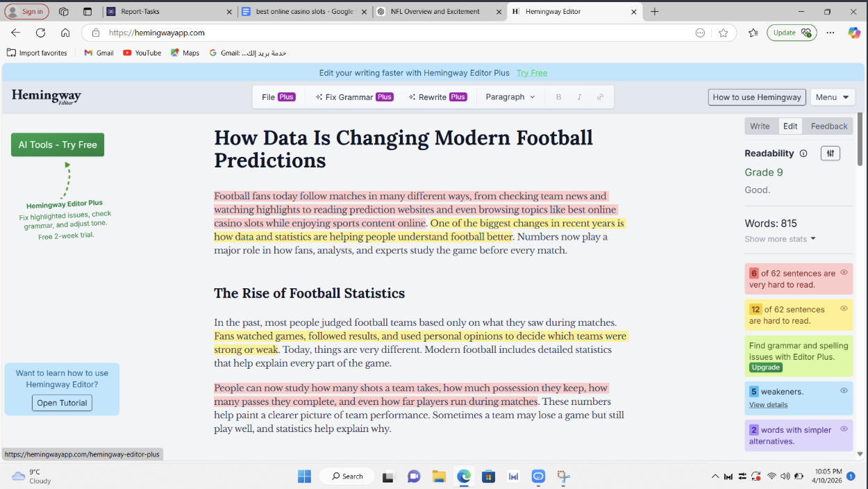Select the Rewrite tool
Viewport: 868px width, 489px height.
pyautogui.click(x=437, y=97)
